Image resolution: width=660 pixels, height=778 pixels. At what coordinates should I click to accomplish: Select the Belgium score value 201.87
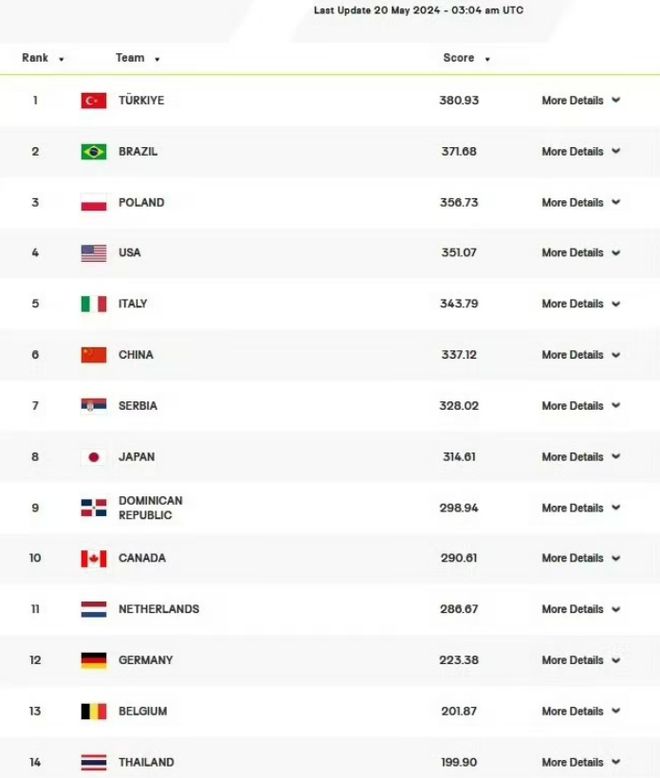459,712
